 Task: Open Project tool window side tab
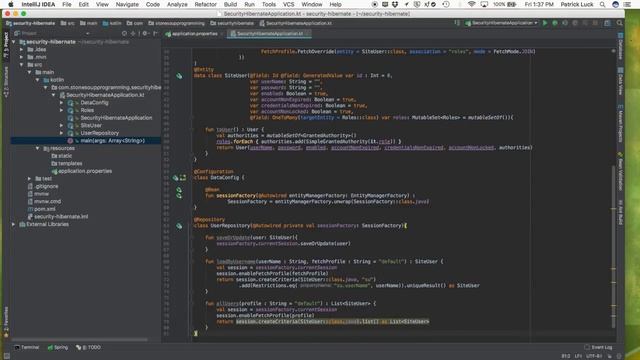pyautogui.click(x=6, y=45)
